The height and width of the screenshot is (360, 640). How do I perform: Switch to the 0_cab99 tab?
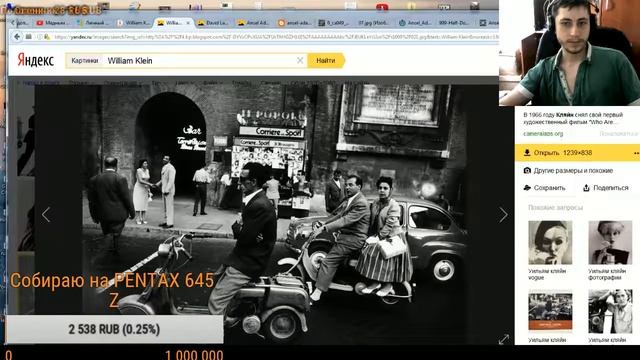[334, 23]
